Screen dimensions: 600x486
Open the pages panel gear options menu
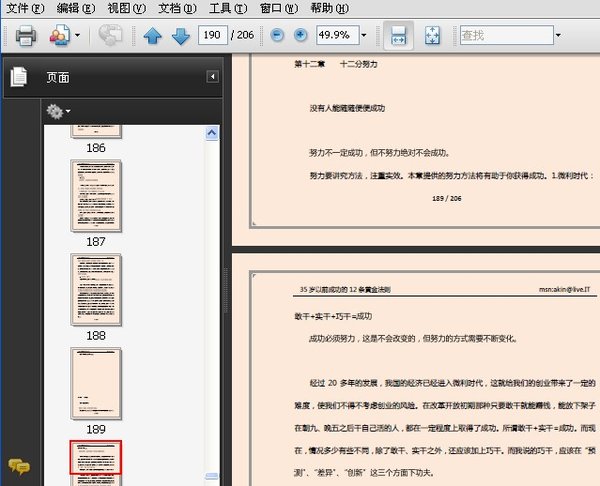click(x=58, y=111)
